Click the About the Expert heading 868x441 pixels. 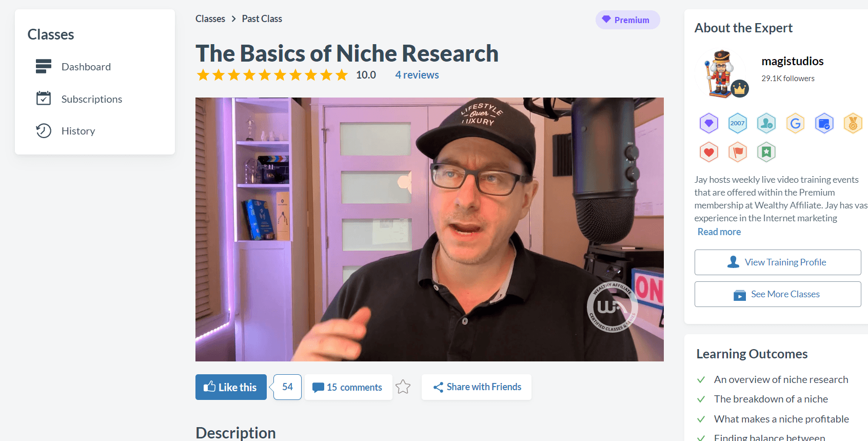(743, 28)
